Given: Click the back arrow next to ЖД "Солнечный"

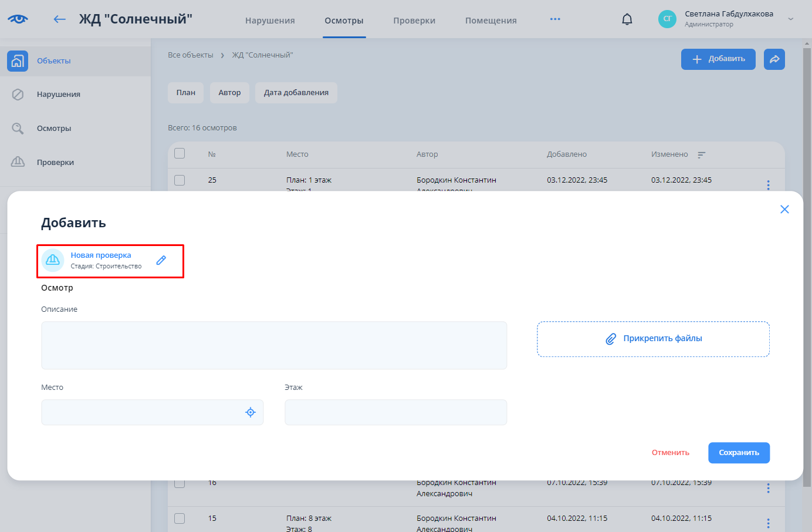Looking at the screenshot, I should tap(59, 19).
